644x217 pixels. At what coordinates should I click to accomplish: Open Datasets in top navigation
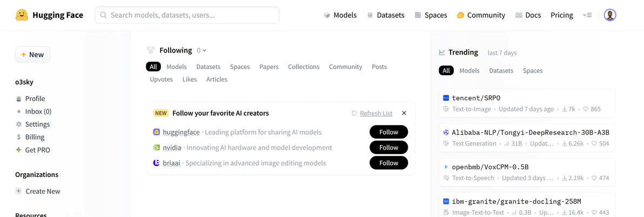coord(386,15)
